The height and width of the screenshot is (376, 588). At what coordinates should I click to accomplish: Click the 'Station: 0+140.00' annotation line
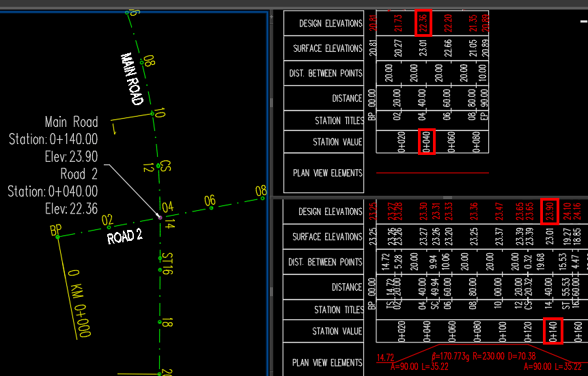[53, 139]
